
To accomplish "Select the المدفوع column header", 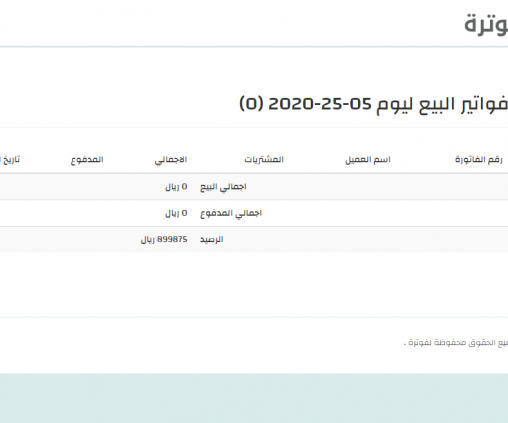I will tap(87, 160).
